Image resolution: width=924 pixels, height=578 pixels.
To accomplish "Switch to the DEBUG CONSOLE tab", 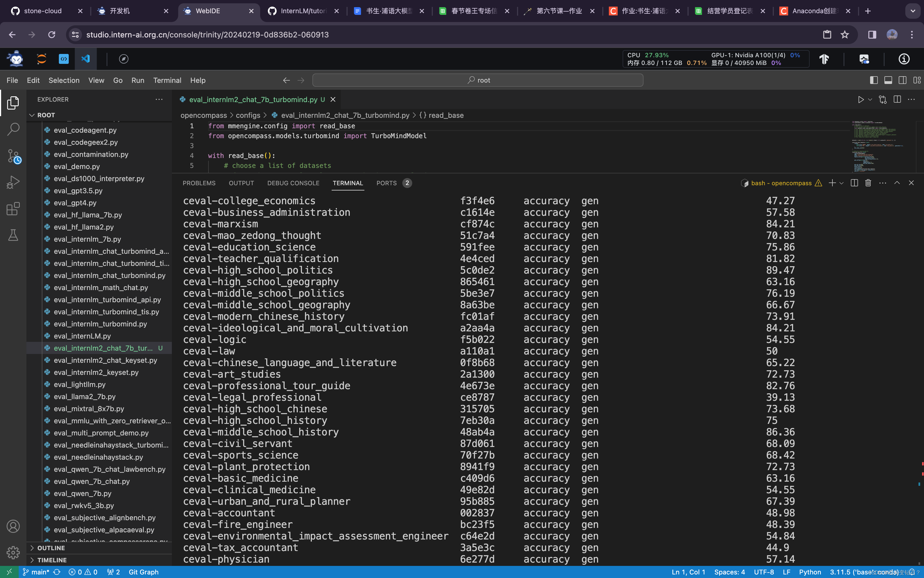I will pos(293,183).
